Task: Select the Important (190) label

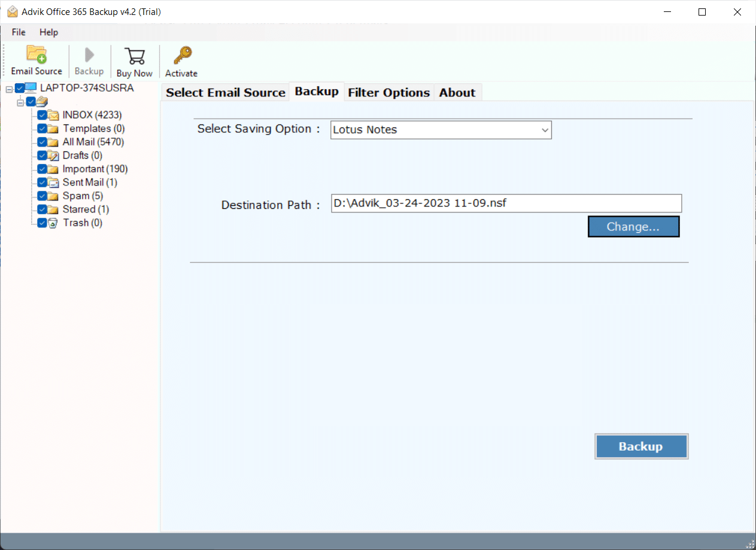Action: click(x=95, y=169)
